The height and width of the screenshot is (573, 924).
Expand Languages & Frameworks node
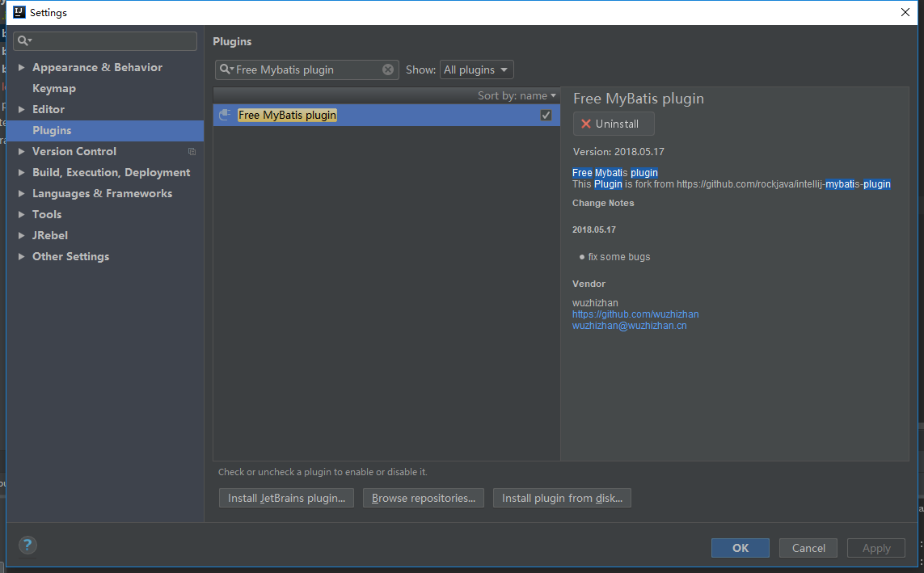21,193
